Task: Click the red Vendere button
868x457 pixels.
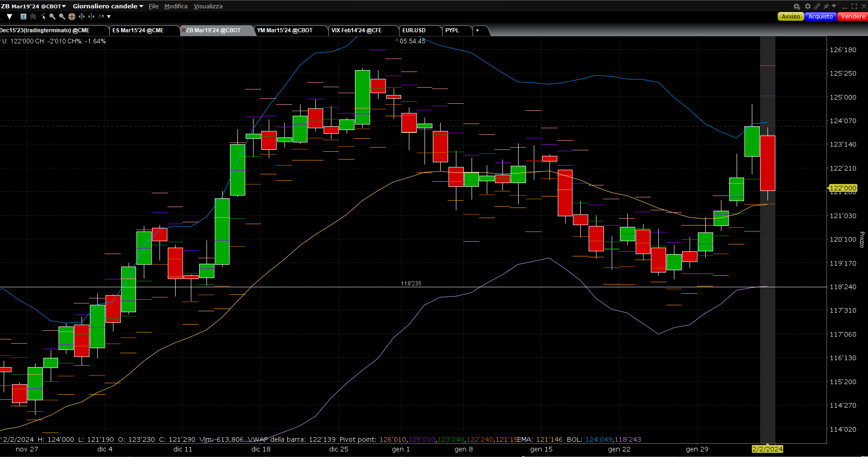Action: 853,16
